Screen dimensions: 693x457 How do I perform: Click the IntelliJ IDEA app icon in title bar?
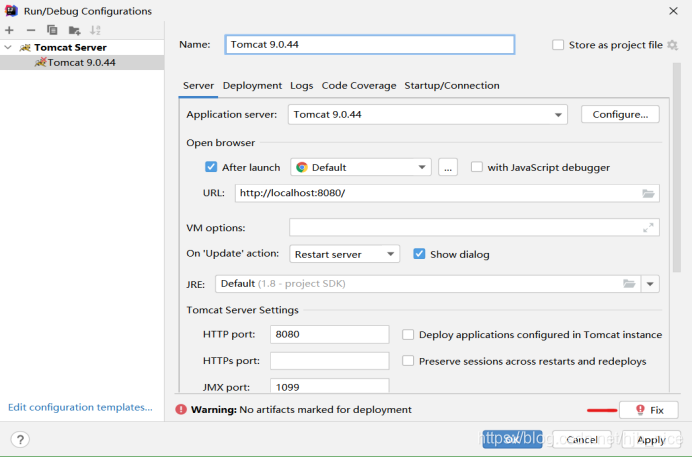click(x=11, y=11)
